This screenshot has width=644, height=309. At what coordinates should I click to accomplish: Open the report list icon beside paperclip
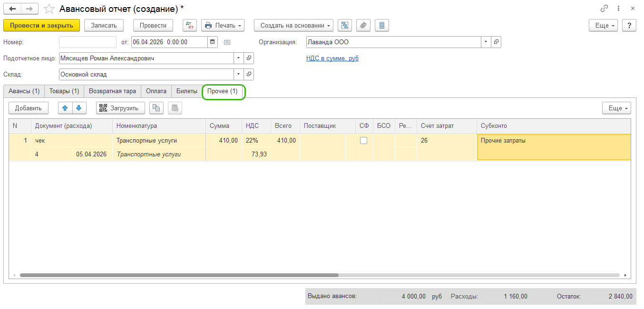pos(382,25)
